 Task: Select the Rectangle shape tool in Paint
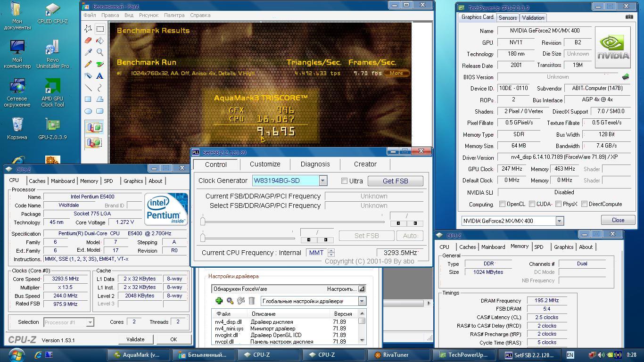(88, 99)
